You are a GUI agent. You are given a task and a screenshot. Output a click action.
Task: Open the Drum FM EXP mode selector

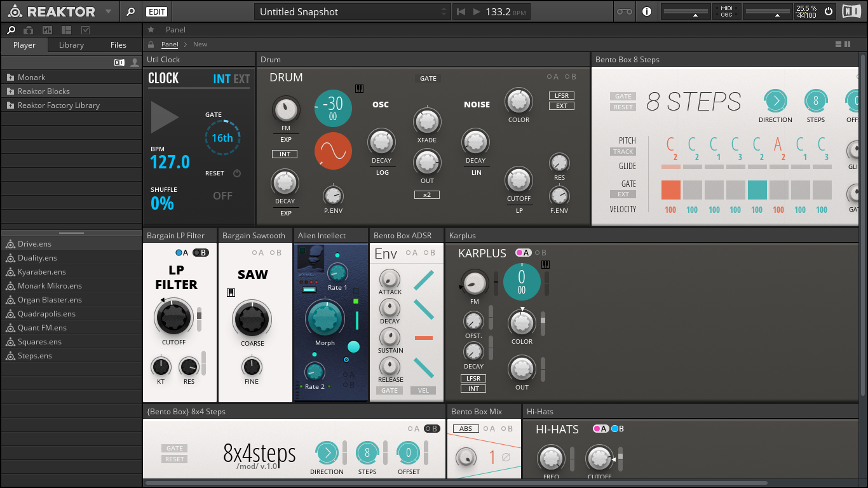tap(286, 139)
